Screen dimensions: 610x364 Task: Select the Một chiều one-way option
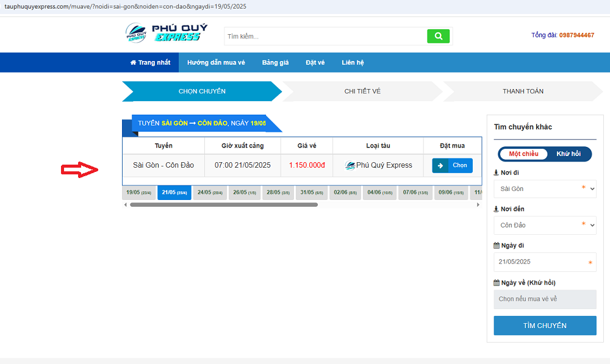click(x=523, y=154)
